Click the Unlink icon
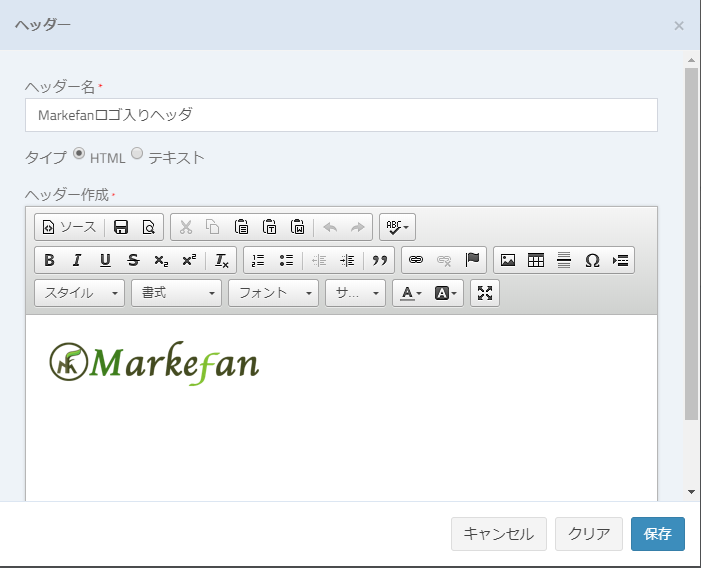Screen dimensions: 701x568 pos(444,260)
